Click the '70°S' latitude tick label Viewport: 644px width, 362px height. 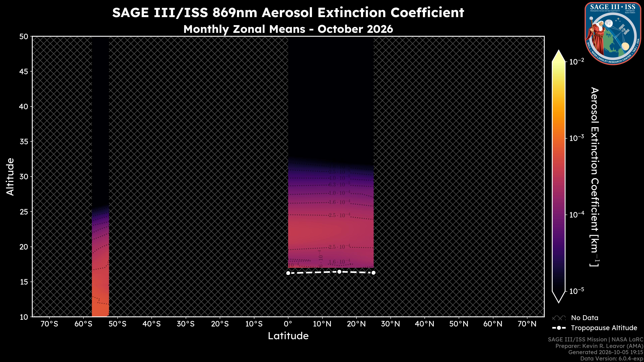click(x=49, y=324)
